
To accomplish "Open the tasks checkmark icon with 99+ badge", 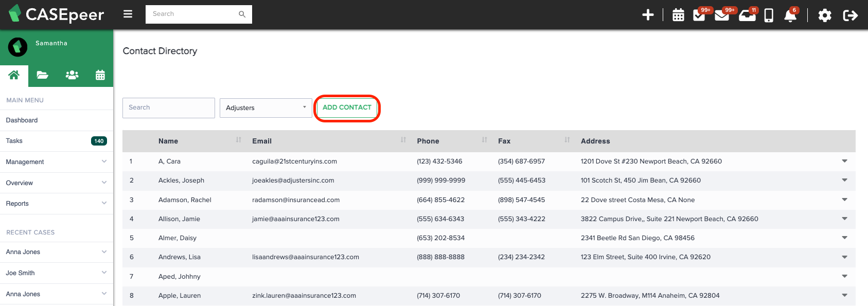I will 699,15.
